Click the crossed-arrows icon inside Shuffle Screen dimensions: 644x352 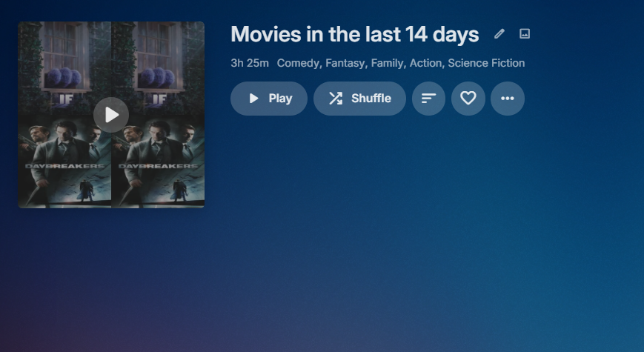click(x=336, y=99)
